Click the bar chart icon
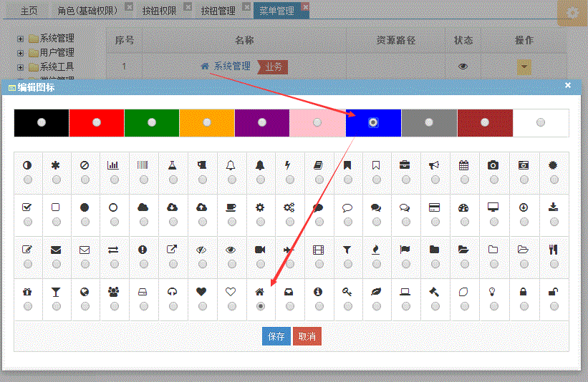588x382 pixels. point(113,165)
